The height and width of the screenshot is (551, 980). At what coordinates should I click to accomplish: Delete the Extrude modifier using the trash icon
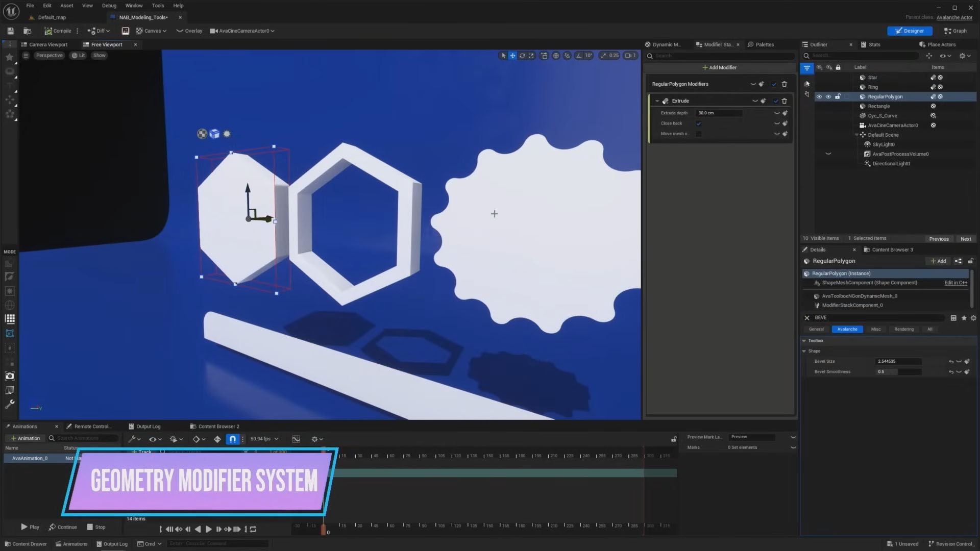[x=785, y=101]
